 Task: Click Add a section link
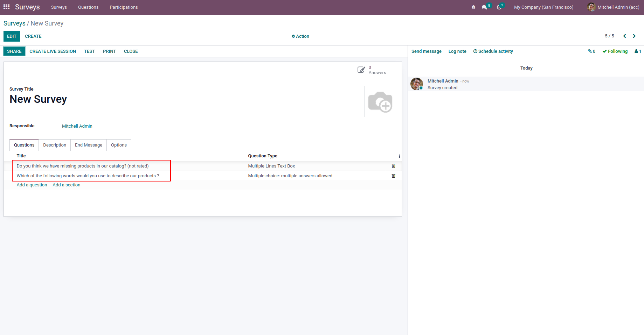(67, 185)
